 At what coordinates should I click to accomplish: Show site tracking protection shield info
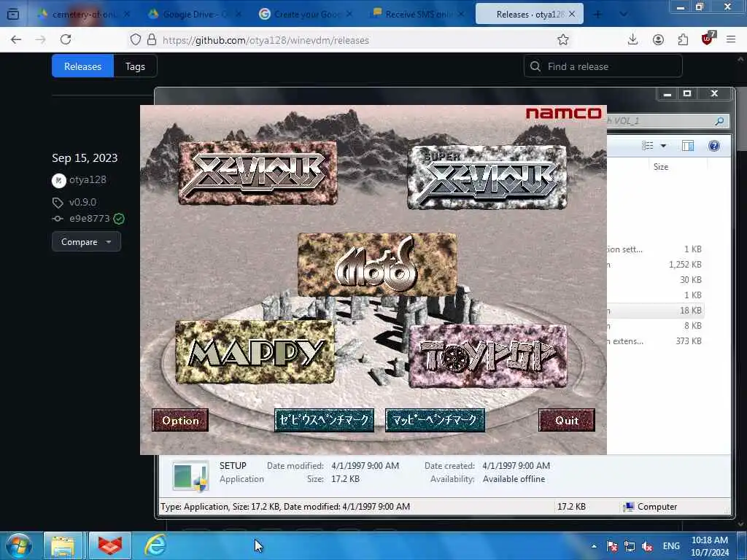pyautogui.click(x=136, y=39)
